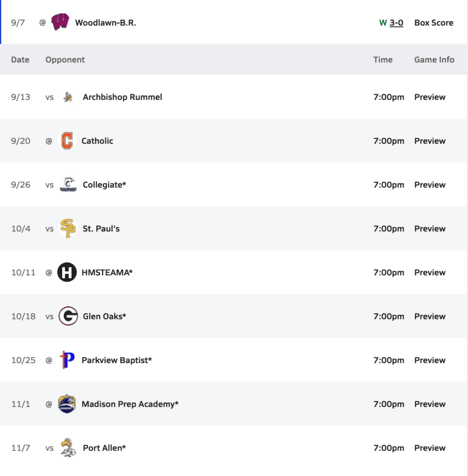468x476 pixels.
Task: Open the Woodlawn-B.R. Box Score
Action: click(x=434, y=22)
